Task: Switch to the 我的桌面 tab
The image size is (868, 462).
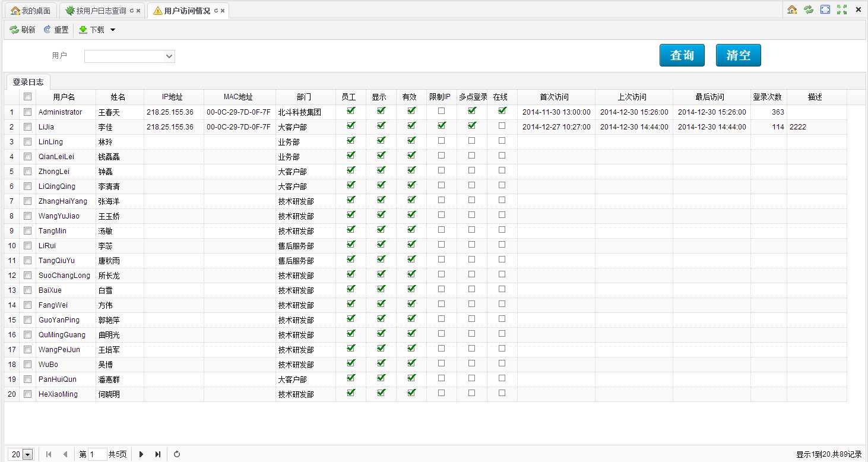Action: [x=31, y=11]
